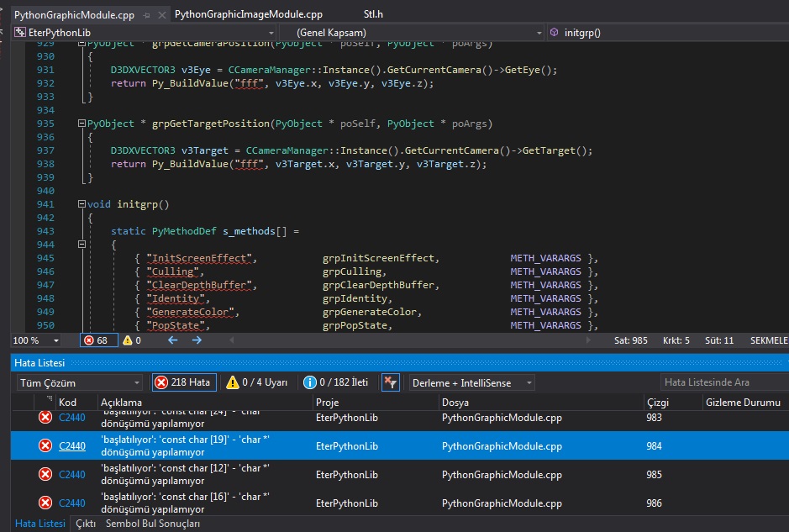
Task: Toggle the 0 / 4 Uyarı warnings filter
Action: click(256, 382)
